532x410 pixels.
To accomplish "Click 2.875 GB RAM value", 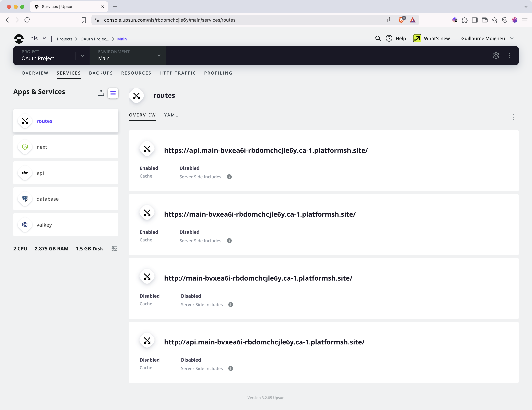I will (x=51, y=248).
